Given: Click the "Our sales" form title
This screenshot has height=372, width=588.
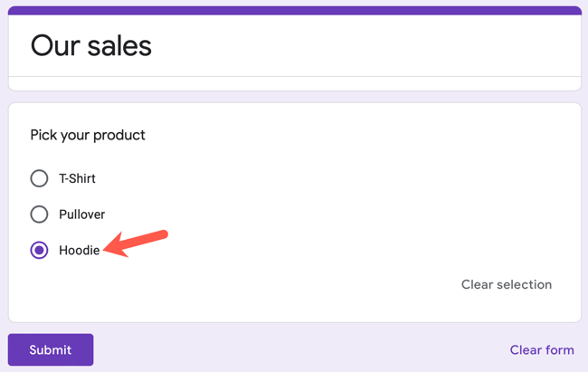Looking at the screenshot, I should (90, 45).
